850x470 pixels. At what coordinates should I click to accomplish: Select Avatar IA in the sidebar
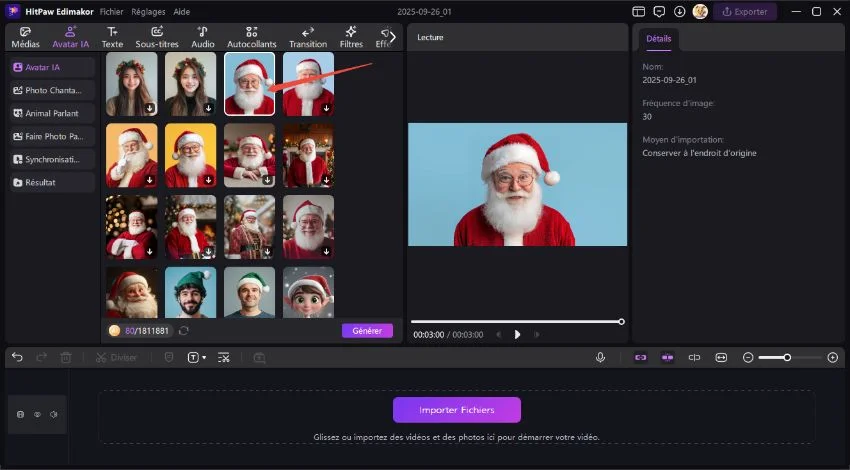point(52,67)
